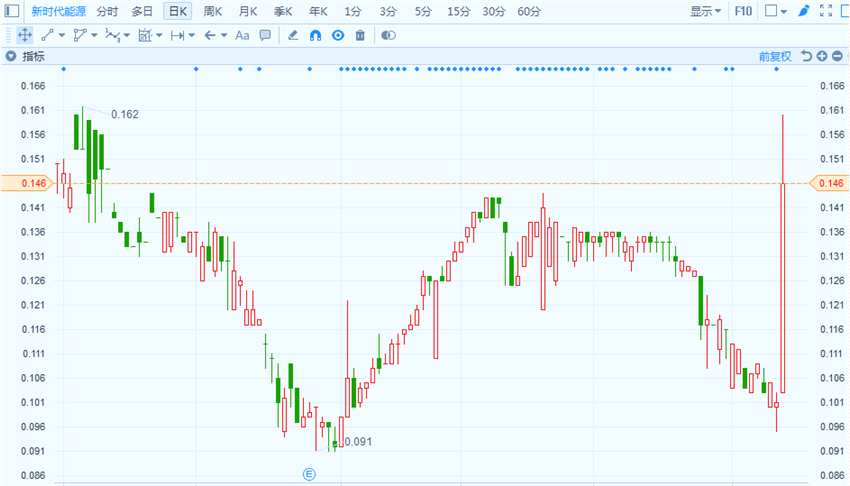Toggle drawing visibility eye icon
Screen dimensions: 850x486
tap(338, 36)
